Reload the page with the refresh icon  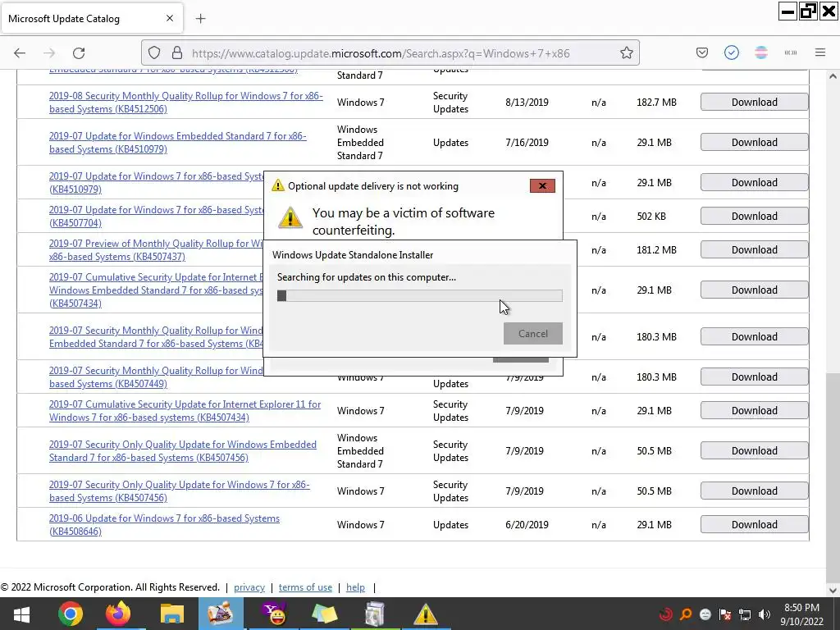click(80, 53)
